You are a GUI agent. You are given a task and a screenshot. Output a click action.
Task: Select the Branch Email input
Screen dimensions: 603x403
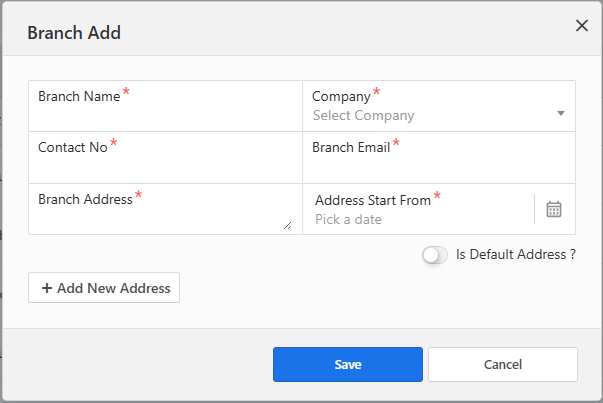[438, 167]
